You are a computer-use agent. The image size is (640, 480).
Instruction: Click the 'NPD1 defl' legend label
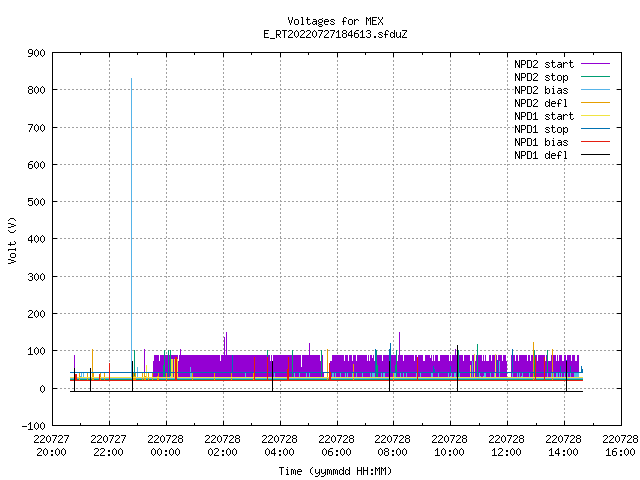coord(541,155)
